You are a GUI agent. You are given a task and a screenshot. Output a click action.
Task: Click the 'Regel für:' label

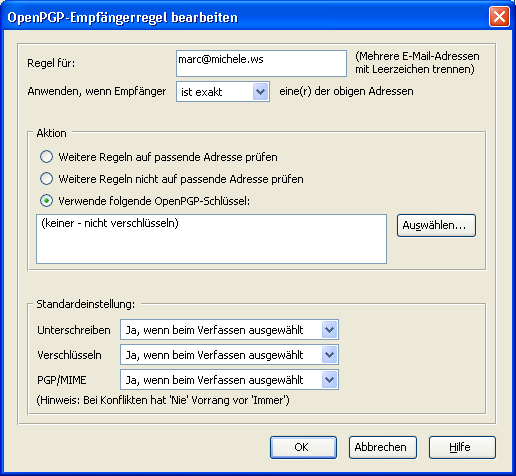[x=51, y=63]
